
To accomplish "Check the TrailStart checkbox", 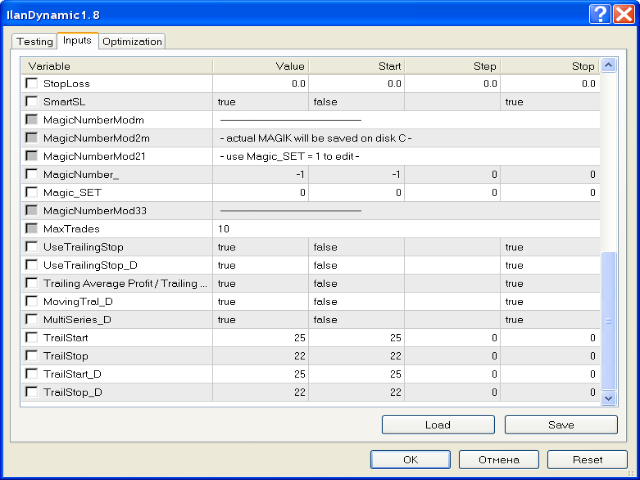I will 31,338.
